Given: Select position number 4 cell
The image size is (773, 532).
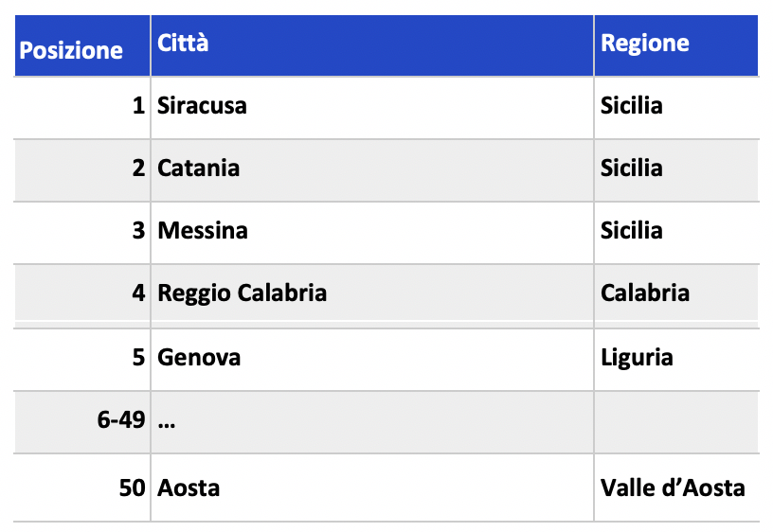Looking at the screenshot, I should (x=138, y=293).
